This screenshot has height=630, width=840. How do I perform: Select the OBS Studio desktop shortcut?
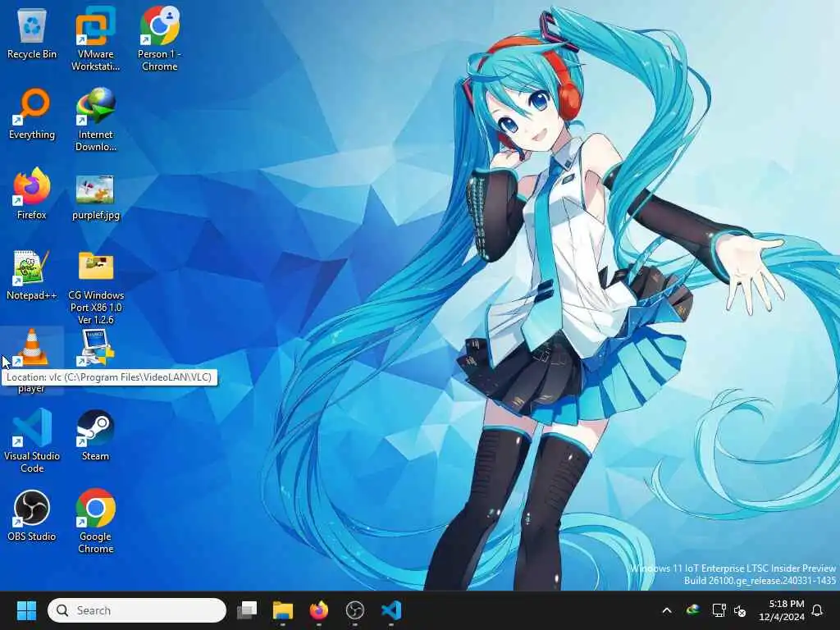click(32, 515)
